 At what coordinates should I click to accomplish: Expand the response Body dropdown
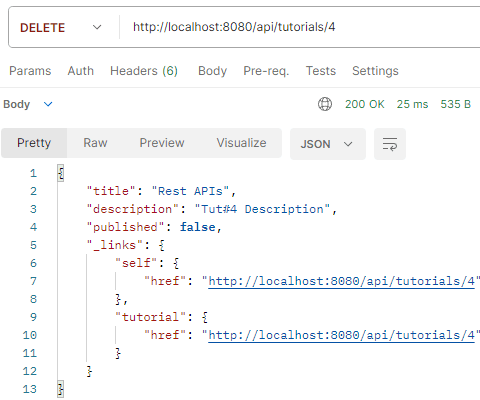(x=28, y=104)
